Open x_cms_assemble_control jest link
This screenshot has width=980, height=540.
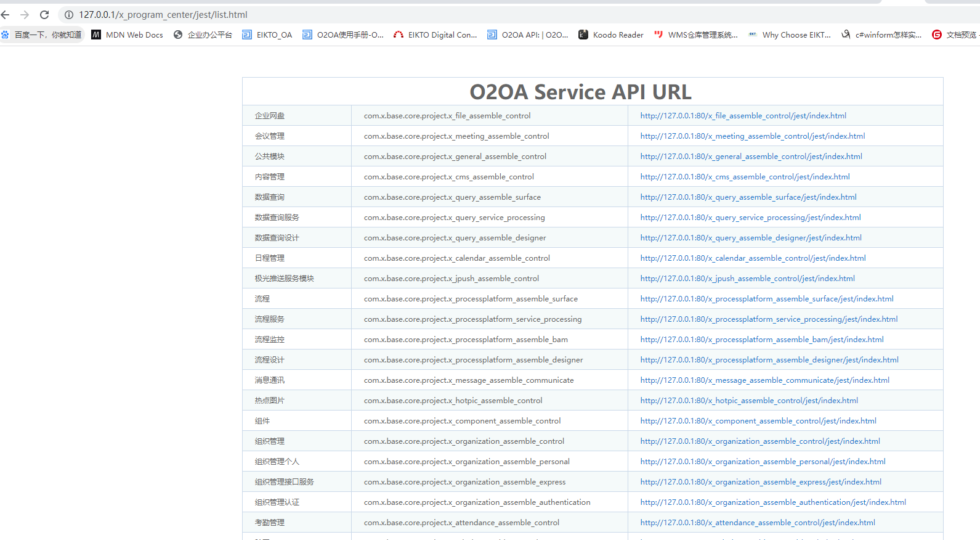[x=745, y=177]
